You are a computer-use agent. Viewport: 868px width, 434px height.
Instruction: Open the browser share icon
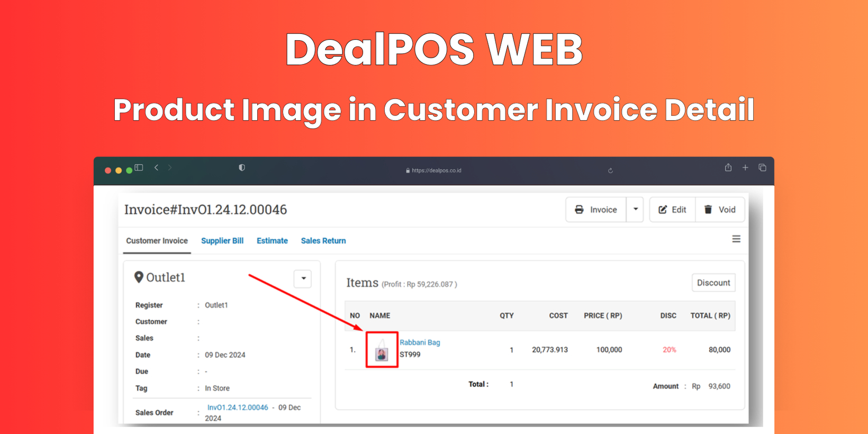[728, 167]
